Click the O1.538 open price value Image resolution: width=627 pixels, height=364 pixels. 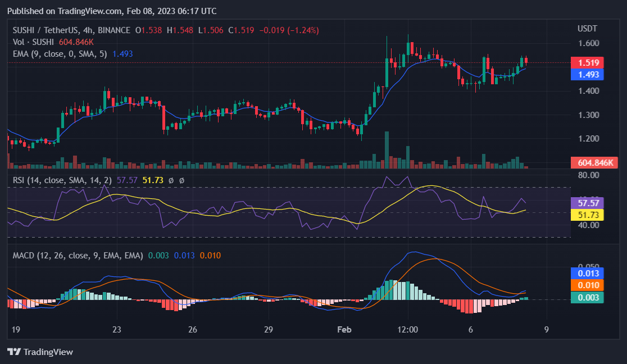click(149, 30)
